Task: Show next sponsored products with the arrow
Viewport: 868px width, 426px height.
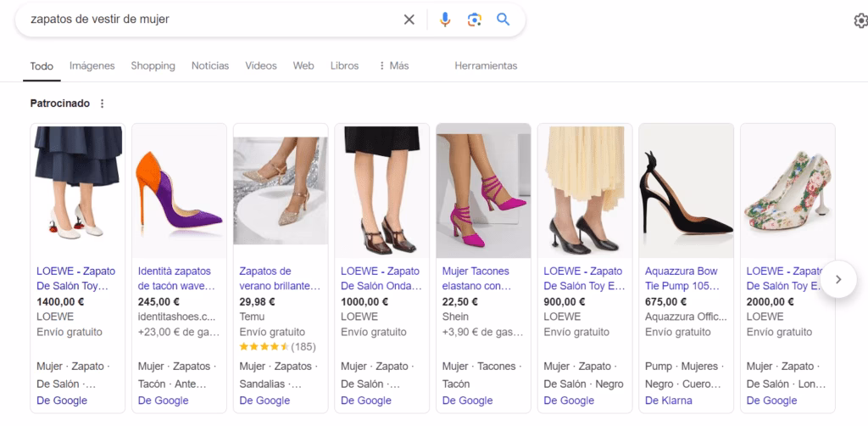Action: [838, 279]
